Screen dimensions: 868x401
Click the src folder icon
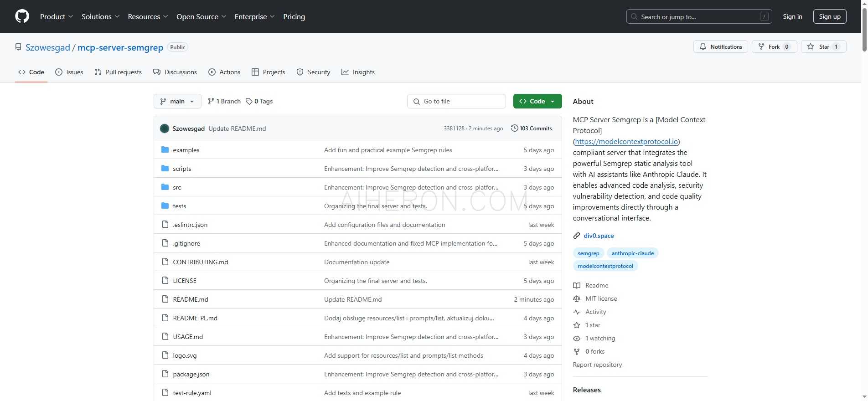point(165,187)
